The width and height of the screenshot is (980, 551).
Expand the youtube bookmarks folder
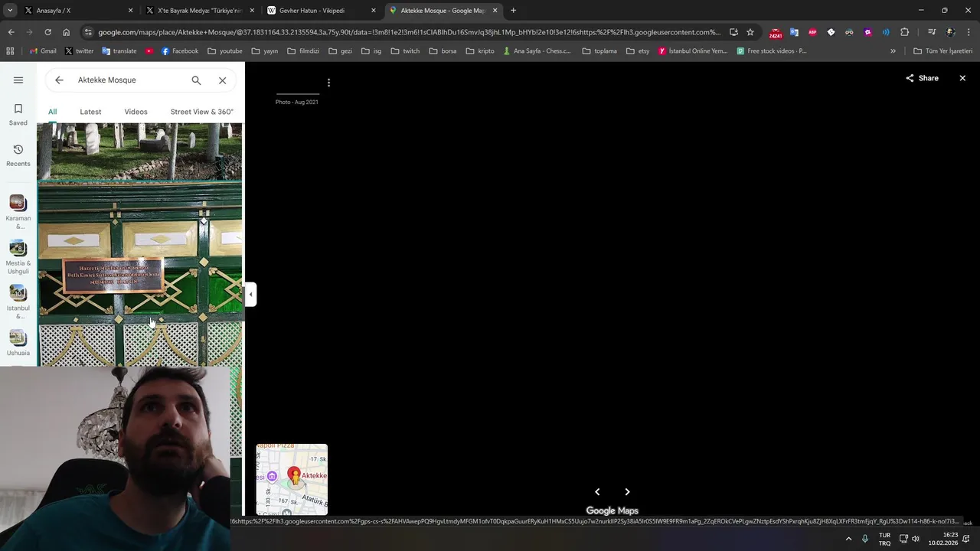pyautogui.click(x=224, y=51)
